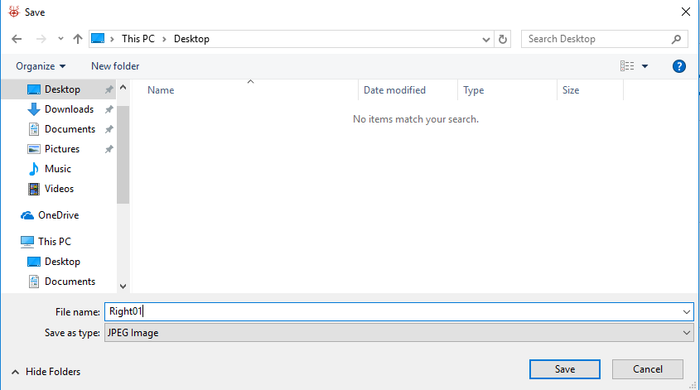Collapse the dialog with Hide Folders

(46, 372)
